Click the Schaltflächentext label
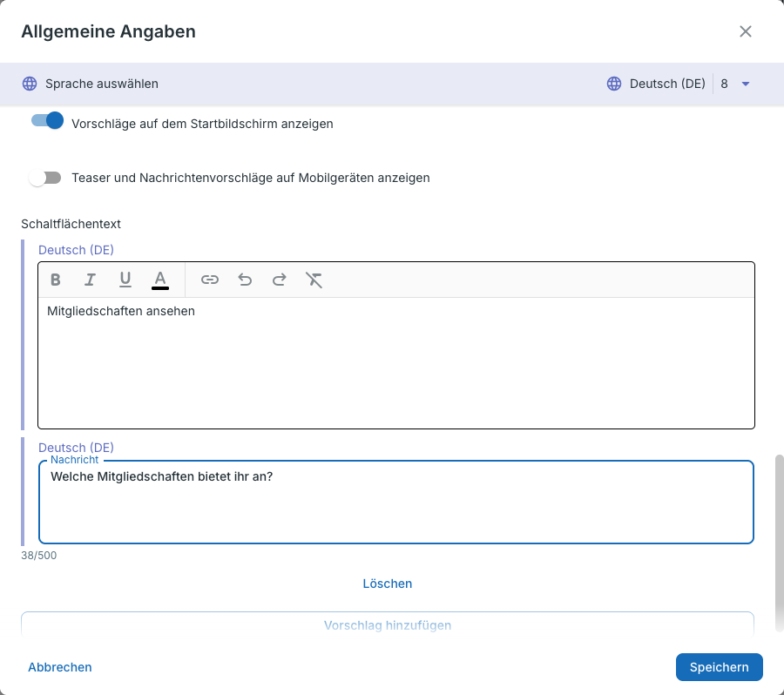Image resolution: width=784 pixels, height=695 pixels. (x=71, y=224)
